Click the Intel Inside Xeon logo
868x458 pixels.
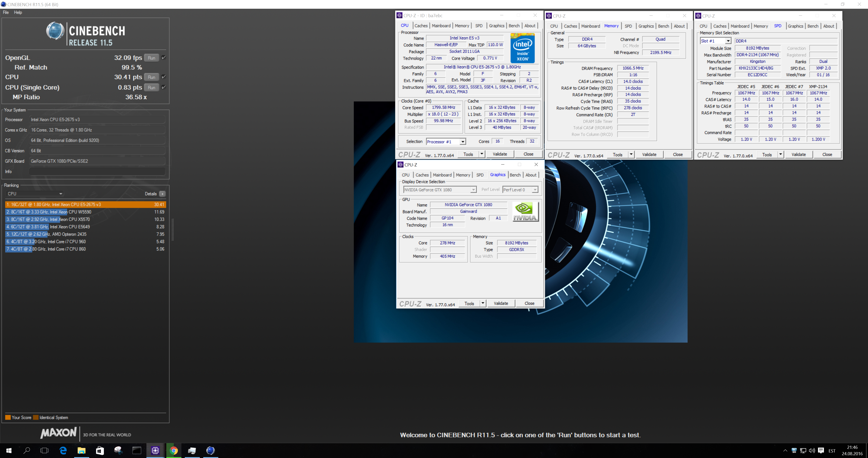[522, 48]
